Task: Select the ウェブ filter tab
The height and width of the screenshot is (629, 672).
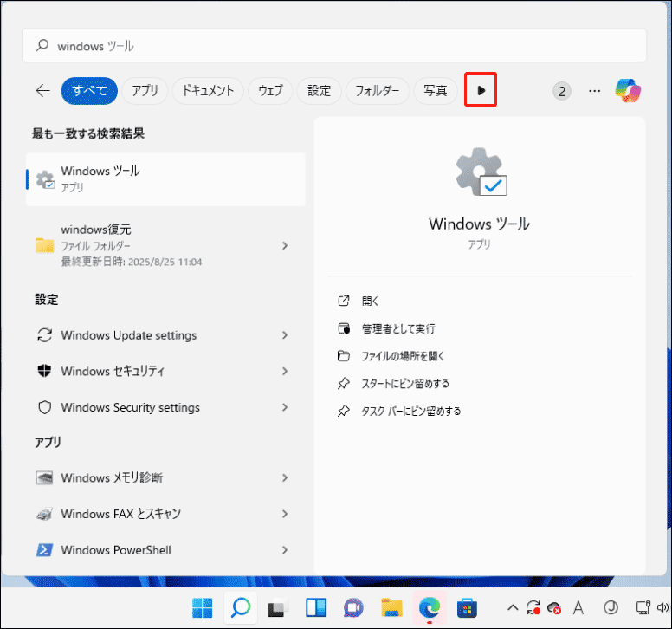Action: tap(270, 90)
